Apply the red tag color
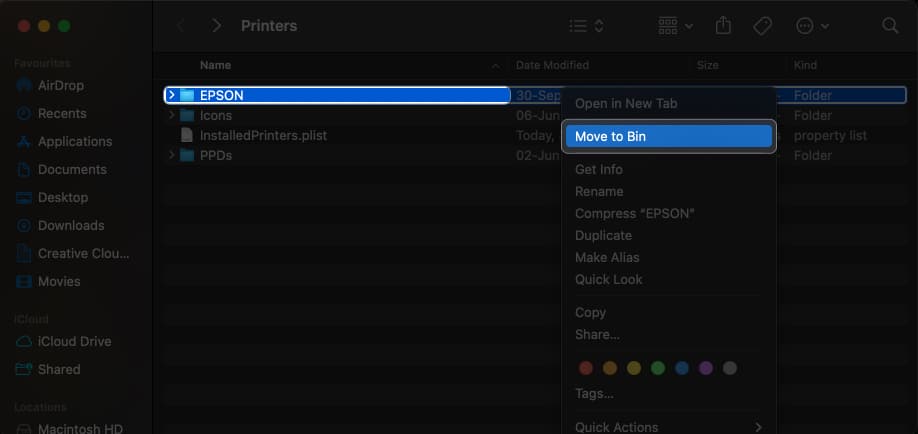Viewport: 918px width, 434px height. (x=586, y=368)
